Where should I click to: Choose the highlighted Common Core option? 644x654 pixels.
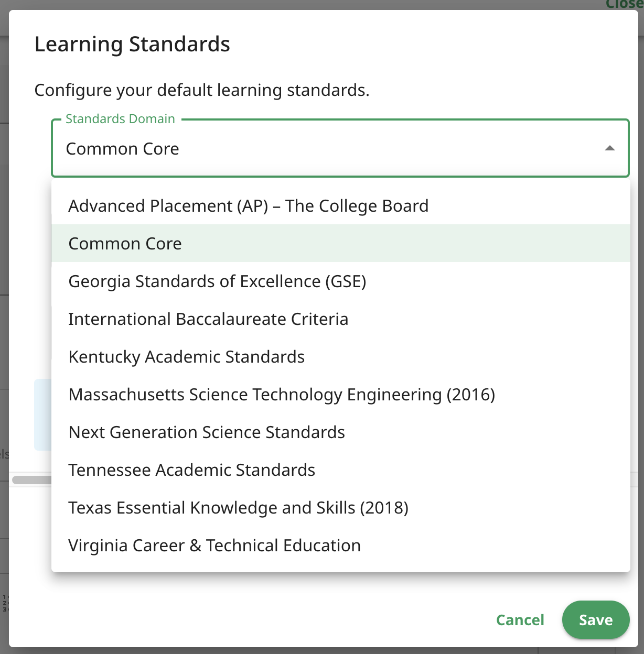(341, 244)
